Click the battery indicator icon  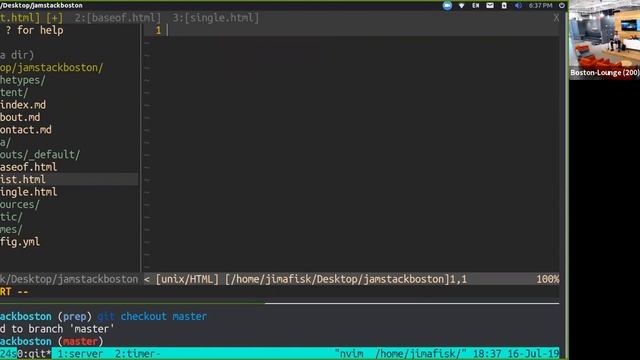click(x=504, y=5)
